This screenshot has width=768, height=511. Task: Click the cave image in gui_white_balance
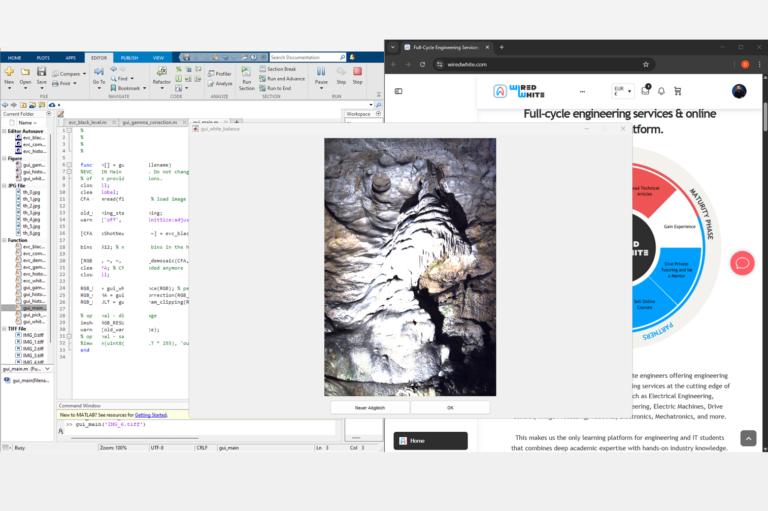pos(410,267)
